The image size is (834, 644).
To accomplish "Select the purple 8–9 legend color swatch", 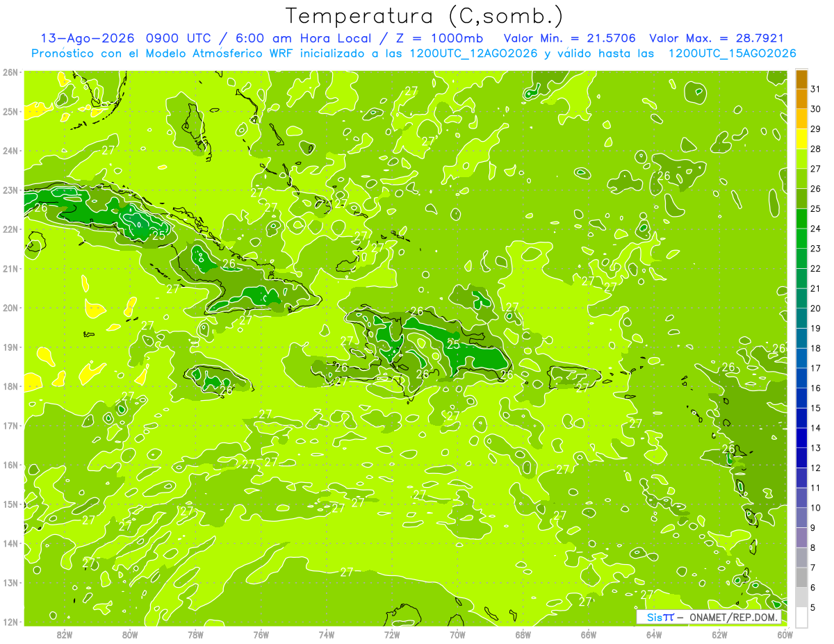I will click(801, 538).
